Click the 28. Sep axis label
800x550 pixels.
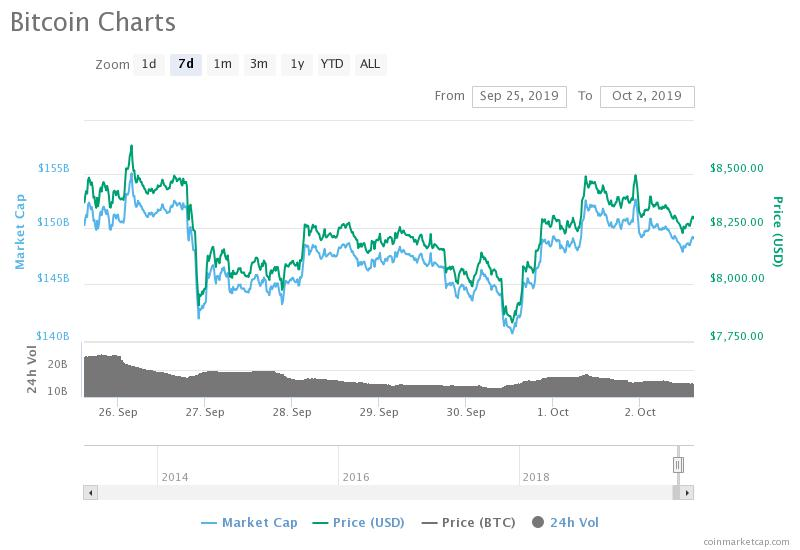[x=292, y=412]
